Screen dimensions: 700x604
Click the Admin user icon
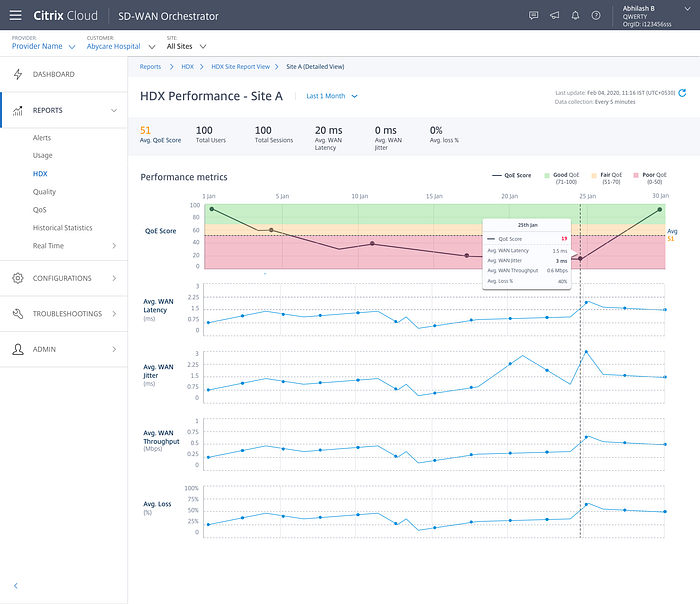point(18,349)
